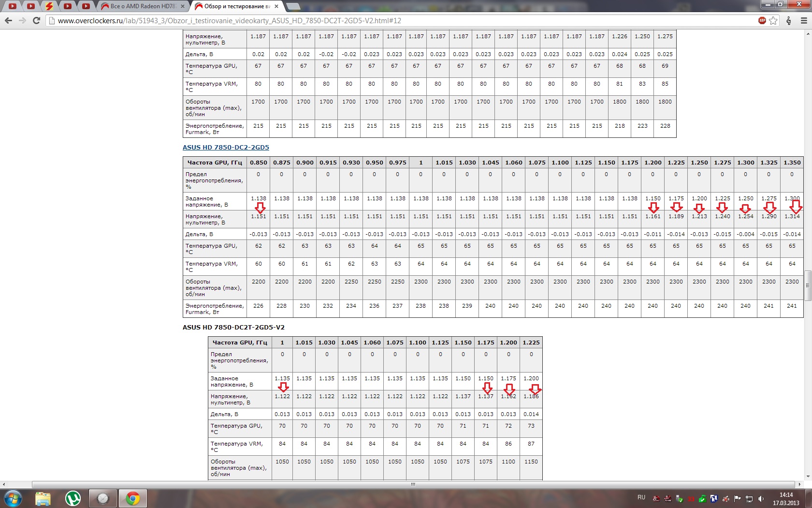This screenshot has height=508, width=812.
Task: Bookmark this page with the star icon
Action: (773, 20)
